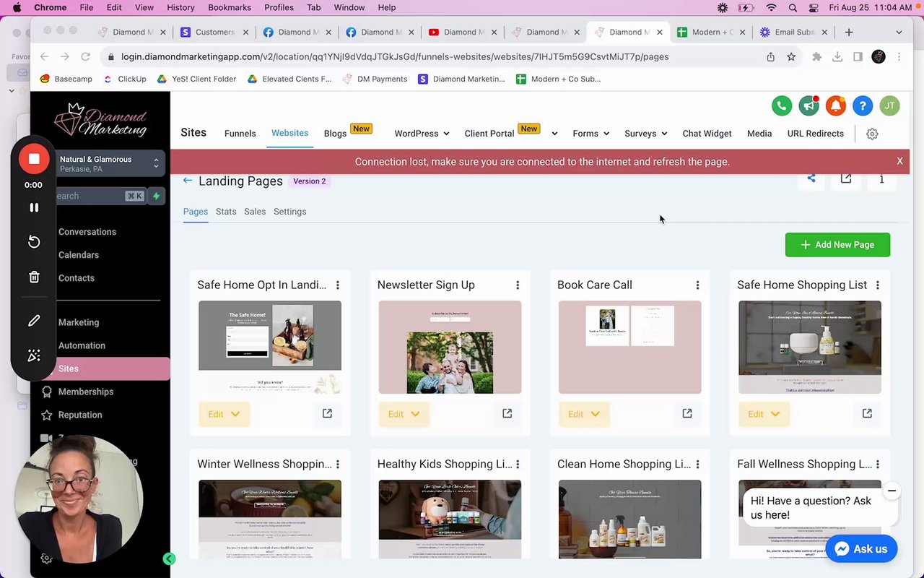The height and width of the screenshot is (578, 924).
Task: Go to the Funnels section
Action: pyautogui.click(x=240, y=134)
